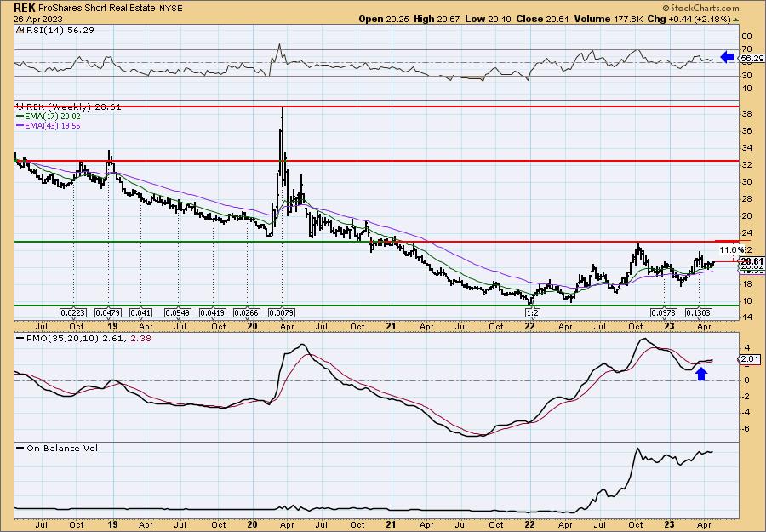Click the 10 label on RSI axis
Viewport: 766px width, 532px height.
click(747, 89)
